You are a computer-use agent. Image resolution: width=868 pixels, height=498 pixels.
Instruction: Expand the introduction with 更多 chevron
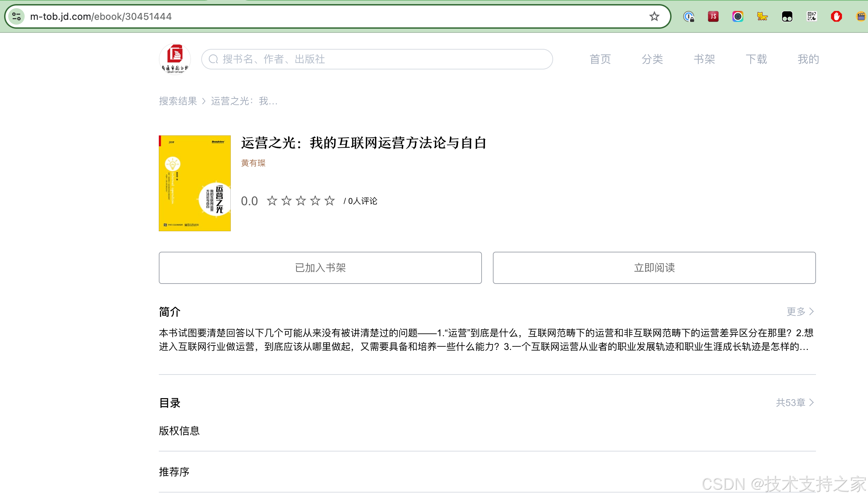tap(800, 312)
